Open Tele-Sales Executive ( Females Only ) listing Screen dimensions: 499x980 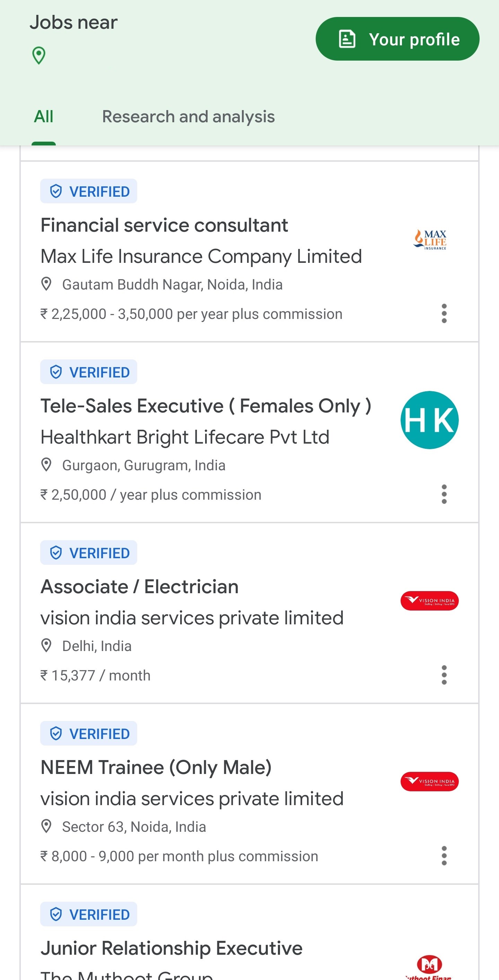(x=205, y=406)
